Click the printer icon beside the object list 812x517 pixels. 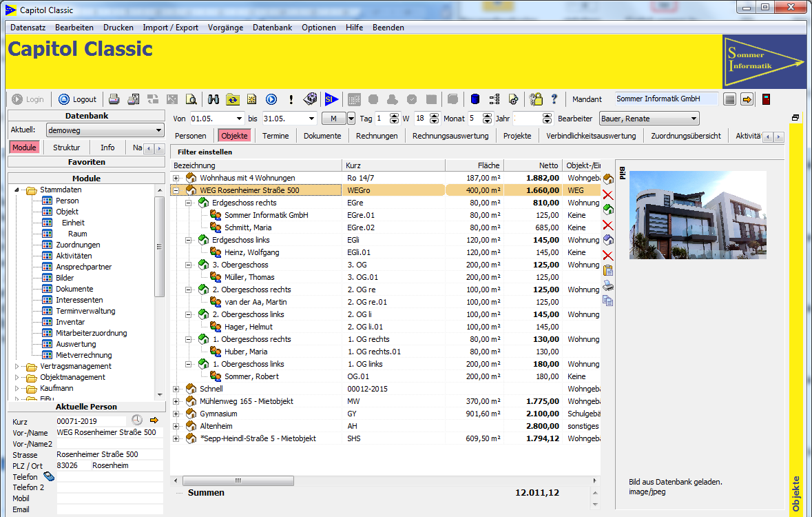[608, 285]
